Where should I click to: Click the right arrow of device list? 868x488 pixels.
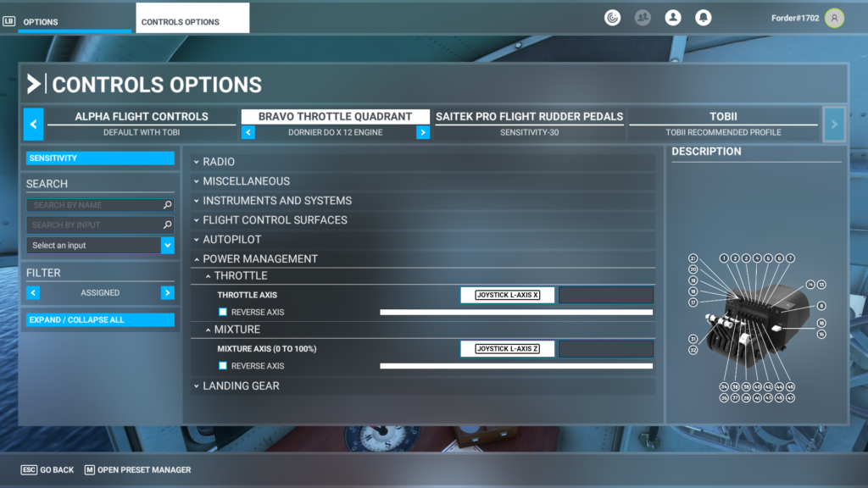pos(834,124)
